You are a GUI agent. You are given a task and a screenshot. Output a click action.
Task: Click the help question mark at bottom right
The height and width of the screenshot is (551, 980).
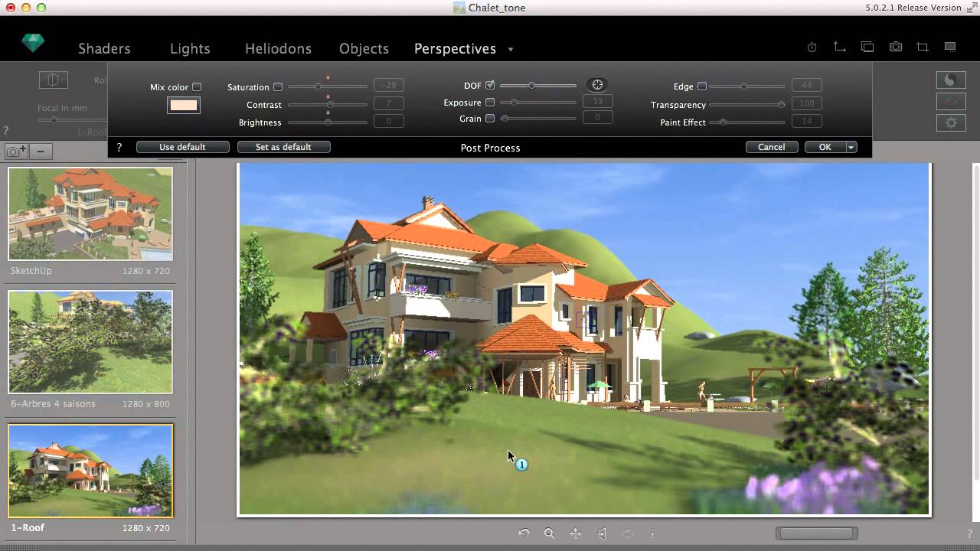pos(969,534)
